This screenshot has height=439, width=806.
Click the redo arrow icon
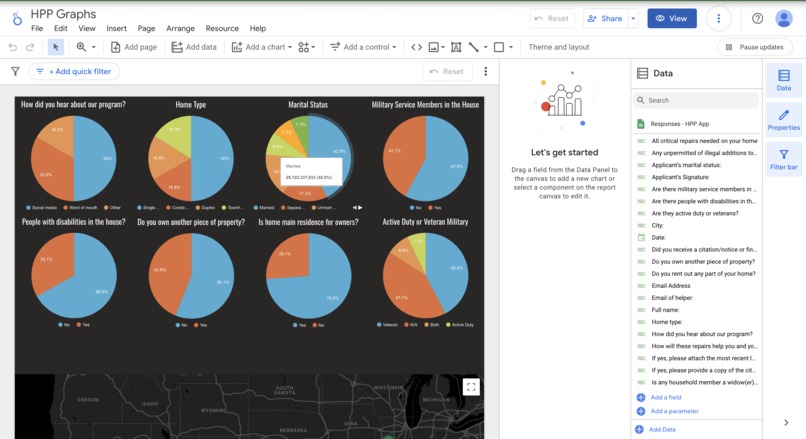30,47
